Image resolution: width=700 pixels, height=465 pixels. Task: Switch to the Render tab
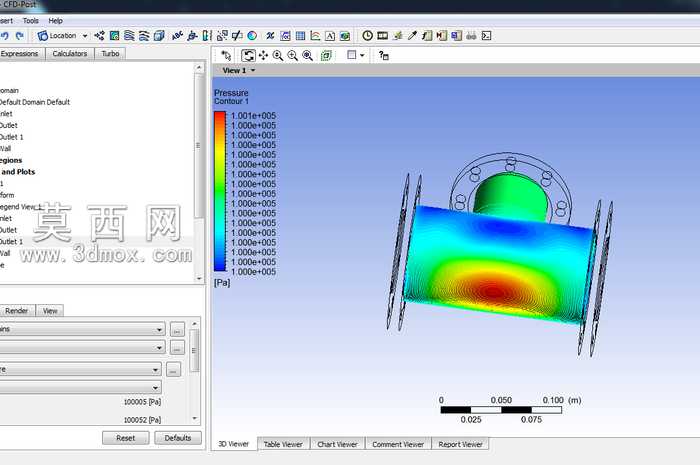[17, 311]
